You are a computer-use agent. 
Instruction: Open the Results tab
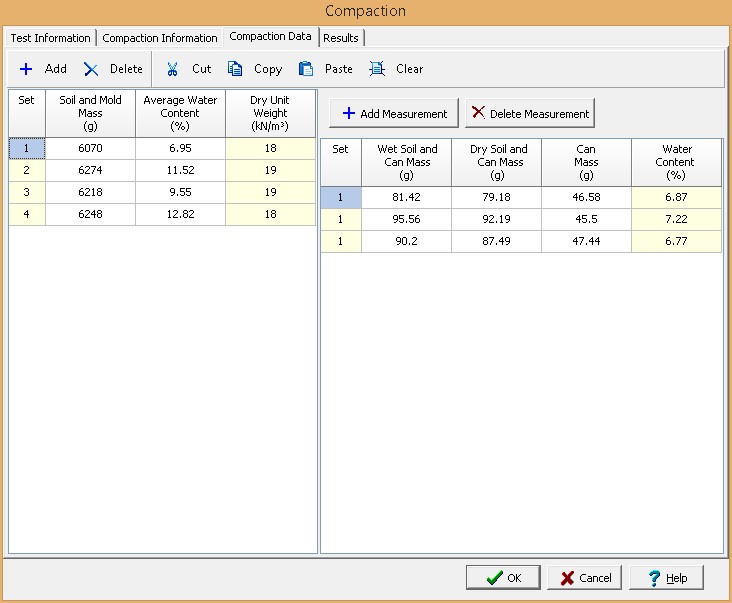pos(341,38)
